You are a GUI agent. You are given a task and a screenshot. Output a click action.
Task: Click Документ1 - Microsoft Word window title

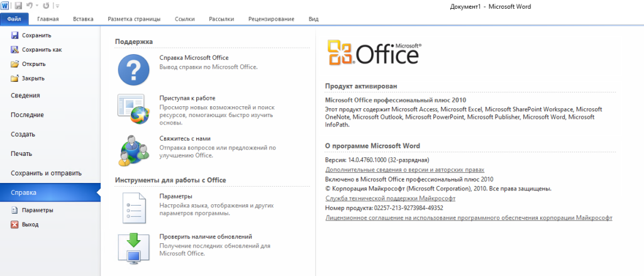(491, 6)
